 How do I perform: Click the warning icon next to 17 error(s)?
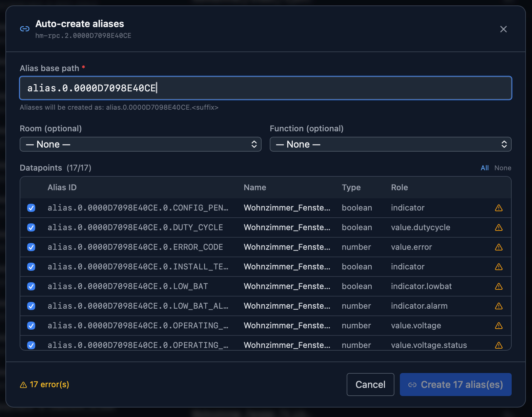point(23,385)
